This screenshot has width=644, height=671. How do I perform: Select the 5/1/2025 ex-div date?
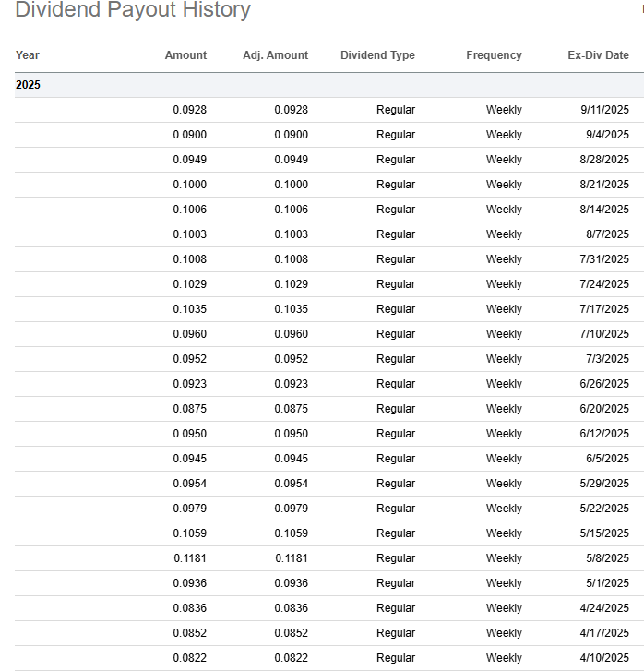coord(607,583)
